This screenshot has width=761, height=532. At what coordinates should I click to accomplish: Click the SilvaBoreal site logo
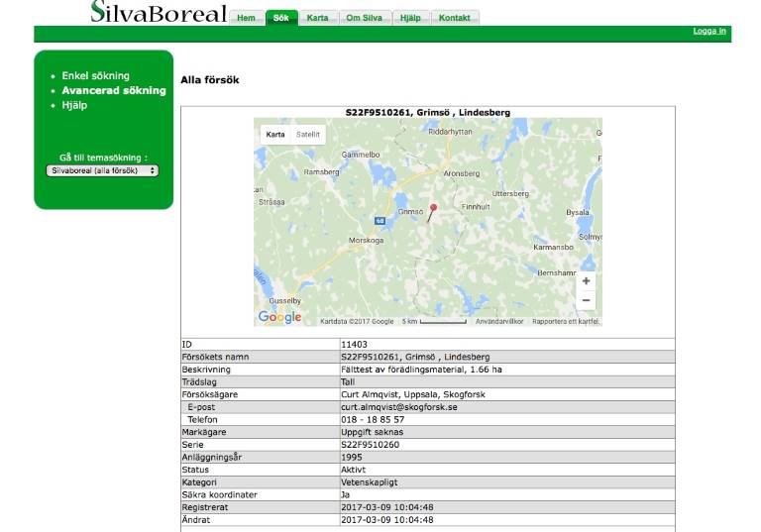pyautogui.click(x=159, y=13)
